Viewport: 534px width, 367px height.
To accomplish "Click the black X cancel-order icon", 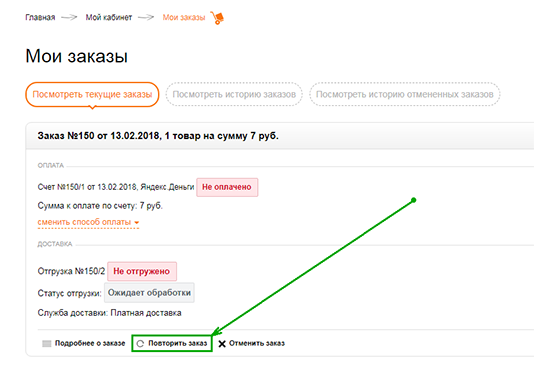I will (x=222, y=344).
